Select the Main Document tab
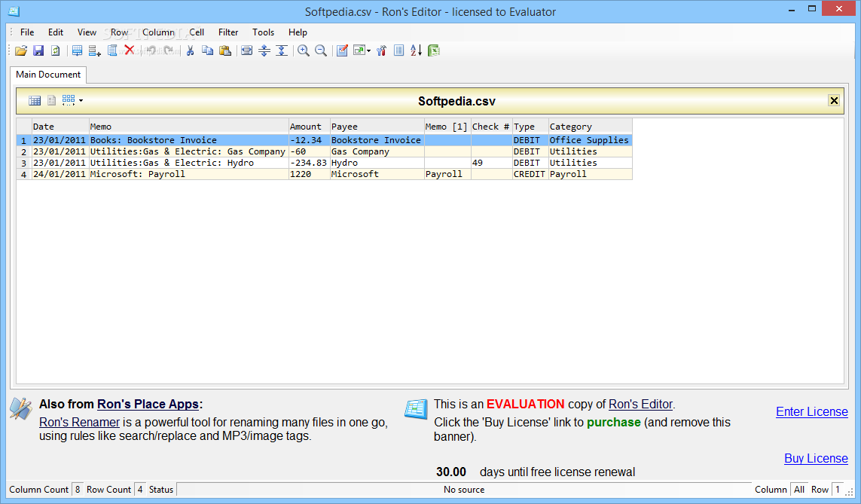 click(x=48, y=75)
